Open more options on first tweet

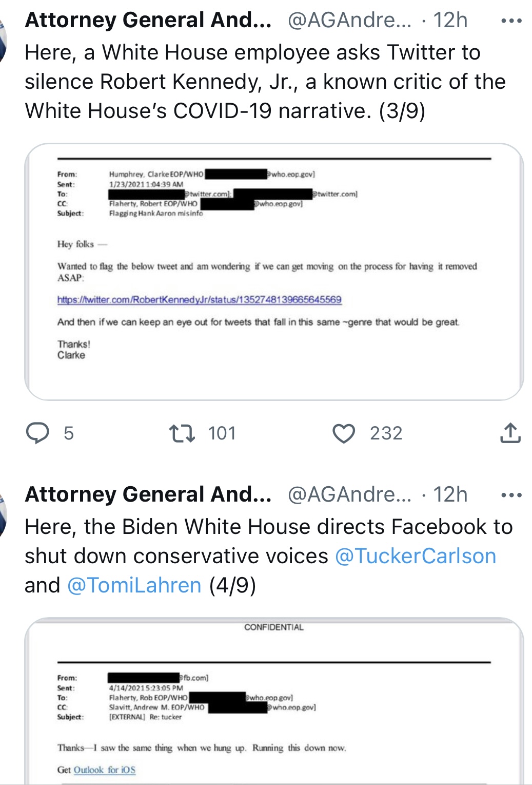click(x=511, y=21)
